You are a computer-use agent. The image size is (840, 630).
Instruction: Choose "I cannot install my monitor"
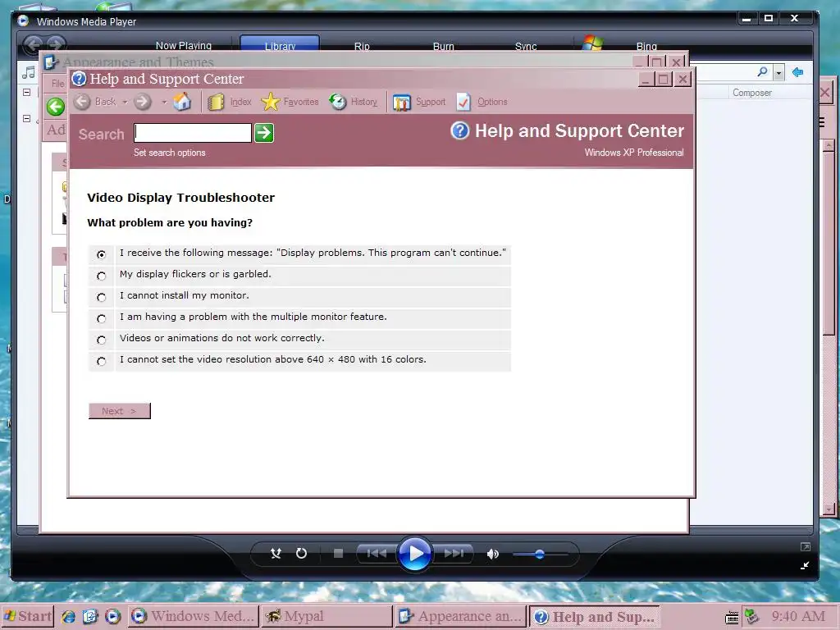(101, 297)
